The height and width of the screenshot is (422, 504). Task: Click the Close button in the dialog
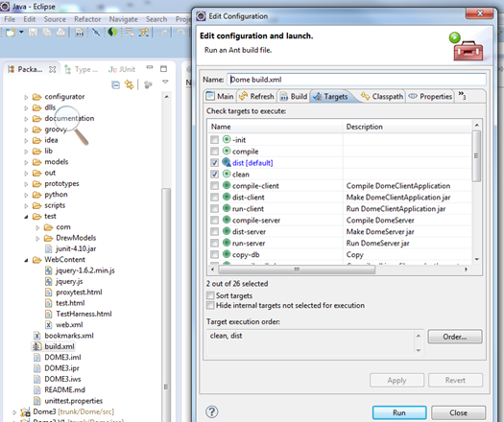(x=458, y=412)
